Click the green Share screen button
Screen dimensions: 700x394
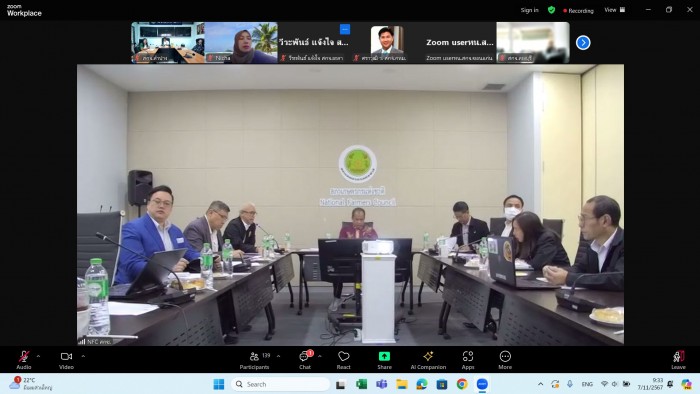[x=384, y=359]
